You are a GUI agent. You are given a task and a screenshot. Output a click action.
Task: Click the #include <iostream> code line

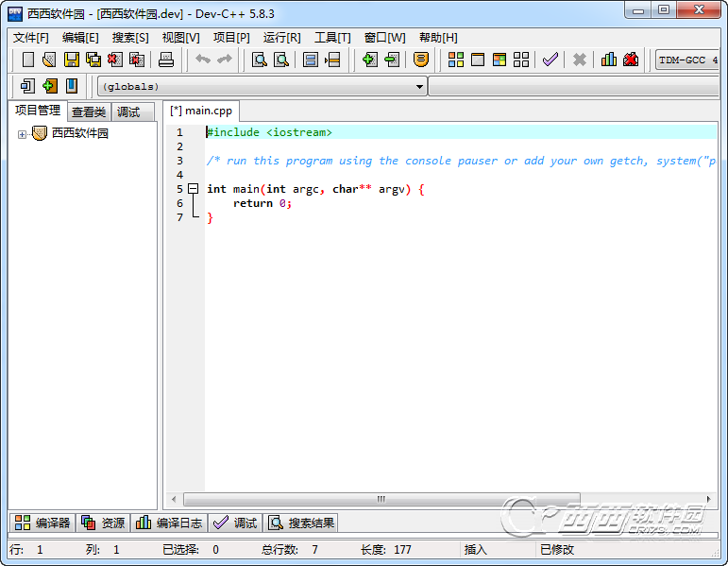269,132
